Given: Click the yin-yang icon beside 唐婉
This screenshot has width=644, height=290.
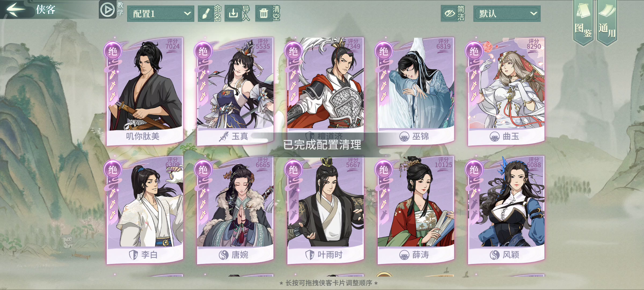Looking at the screenshot, I should (224, 255).
